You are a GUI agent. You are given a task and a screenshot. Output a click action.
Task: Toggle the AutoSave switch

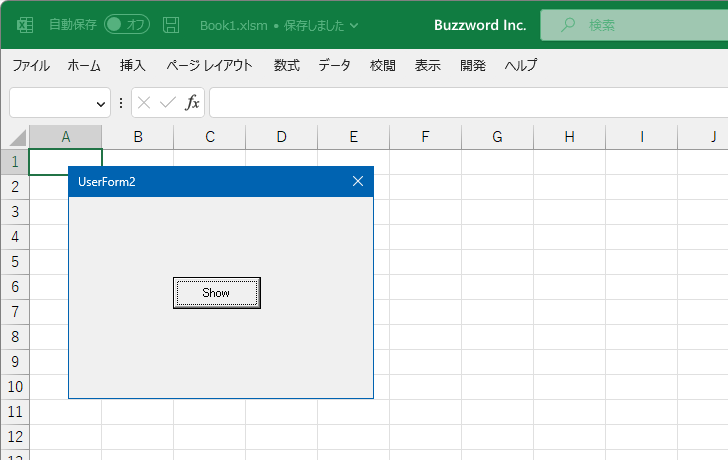[x=127, y=25]
